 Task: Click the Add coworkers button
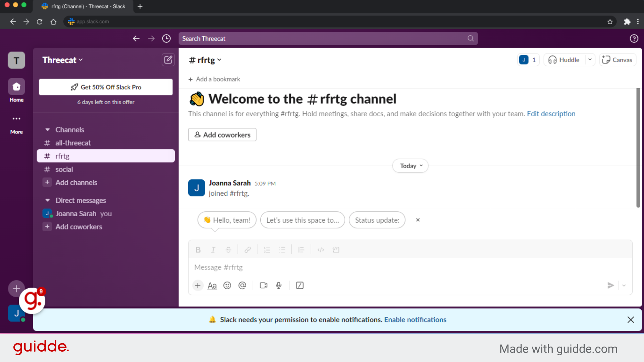[x=222, y=134]
